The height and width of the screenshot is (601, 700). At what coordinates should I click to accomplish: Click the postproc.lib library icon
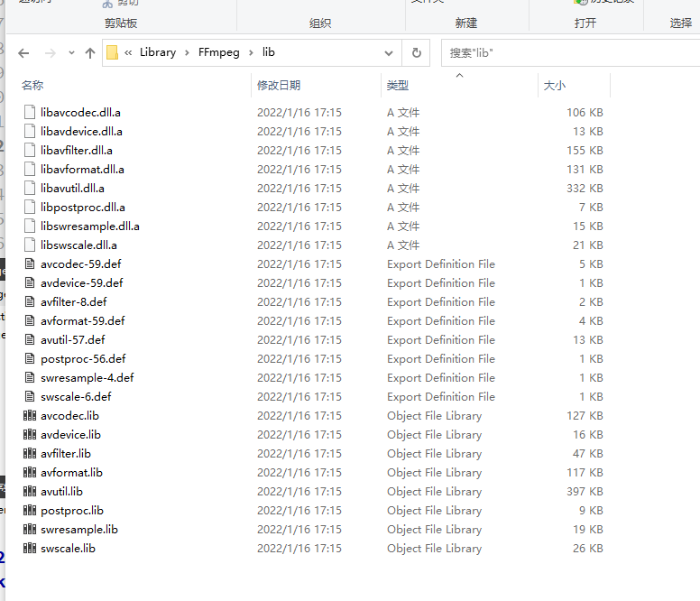pos(30,511)
